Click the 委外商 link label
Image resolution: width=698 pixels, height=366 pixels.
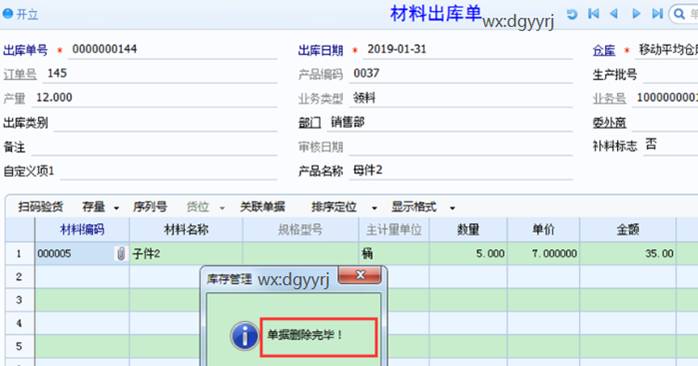609,123
